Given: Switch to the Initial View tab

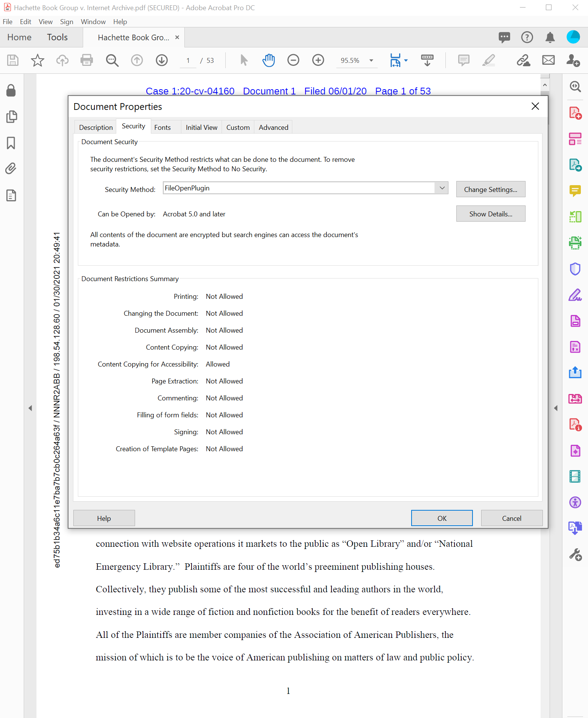Looking at the screenshot, I should [x=202, y=127].
